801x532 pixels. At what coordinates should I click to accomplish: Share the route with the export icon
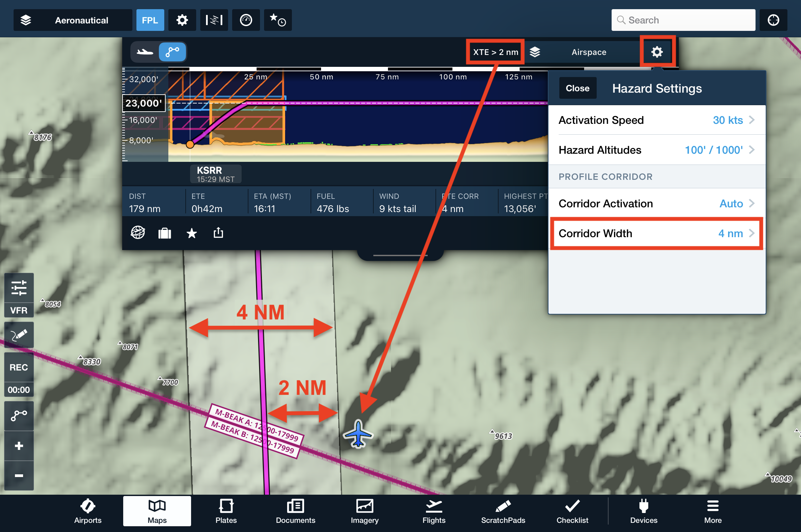point(218,233)
